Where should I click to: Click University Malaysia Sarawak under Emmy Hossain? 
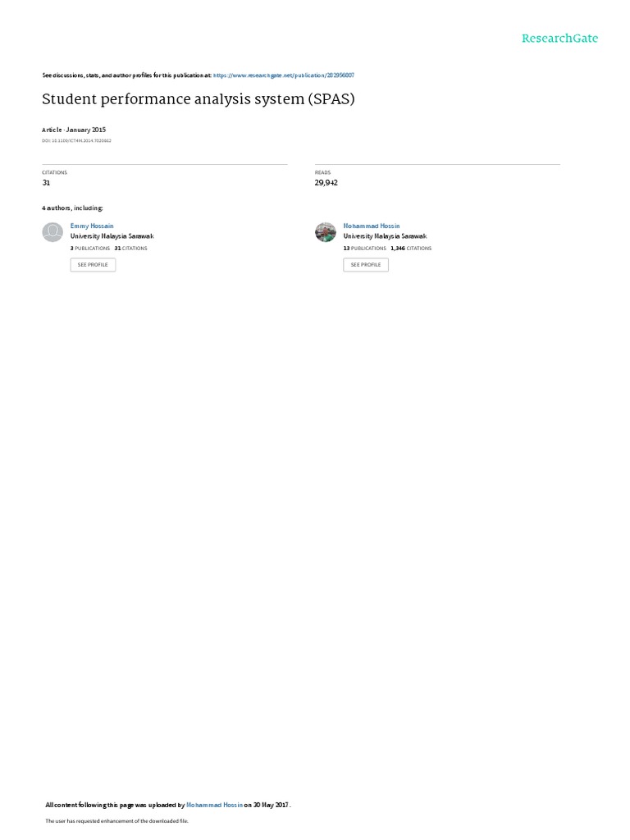(112, 236)
